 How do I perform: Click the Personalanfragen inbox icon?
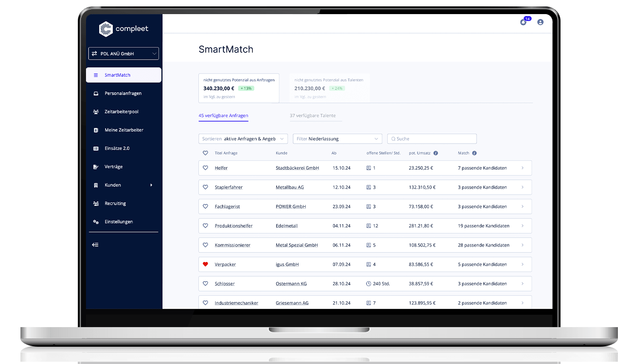tap(96, 93)
